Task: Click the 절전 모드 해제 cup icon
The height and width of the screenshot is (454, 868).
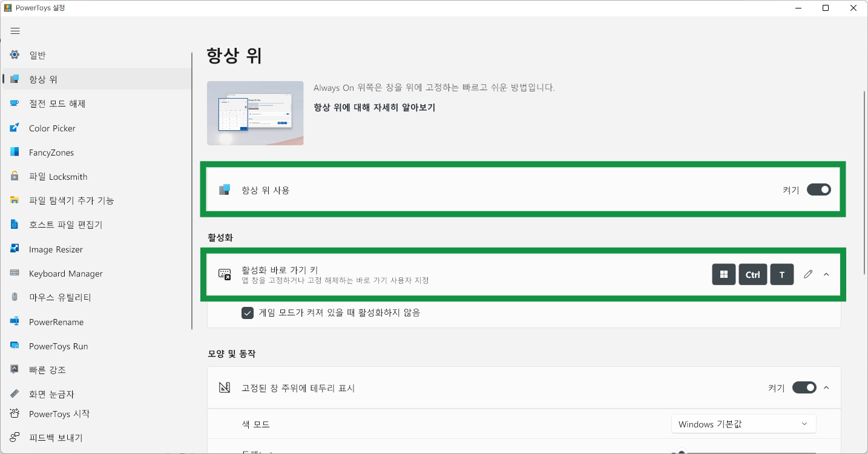Action: point(15,104)
